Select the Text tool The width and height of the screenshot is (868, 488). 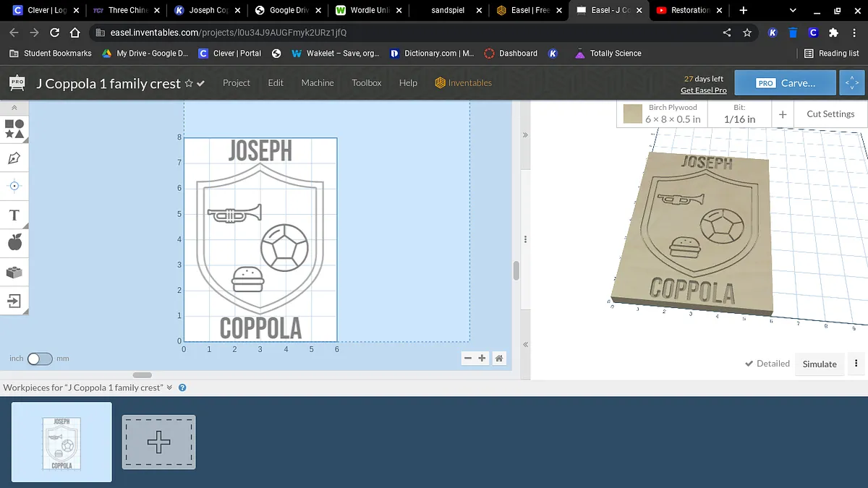[14, 215]
